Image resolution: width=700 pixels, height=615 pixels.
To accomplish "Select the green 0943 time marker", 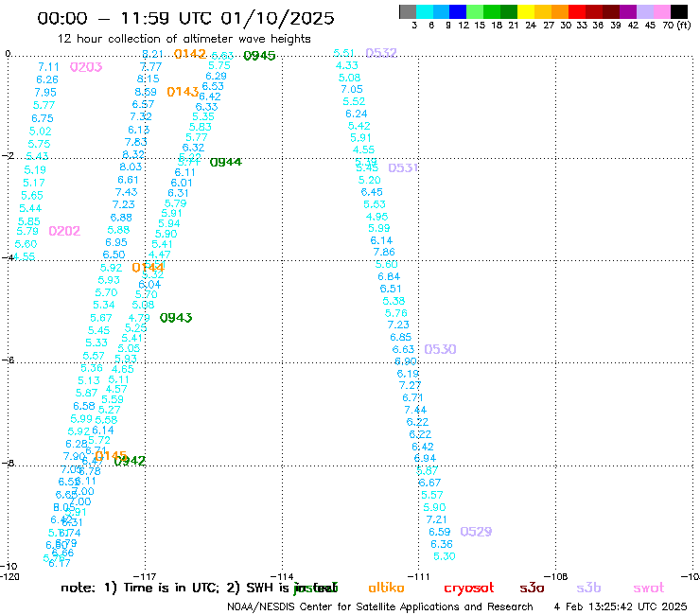I will point(176,318).
